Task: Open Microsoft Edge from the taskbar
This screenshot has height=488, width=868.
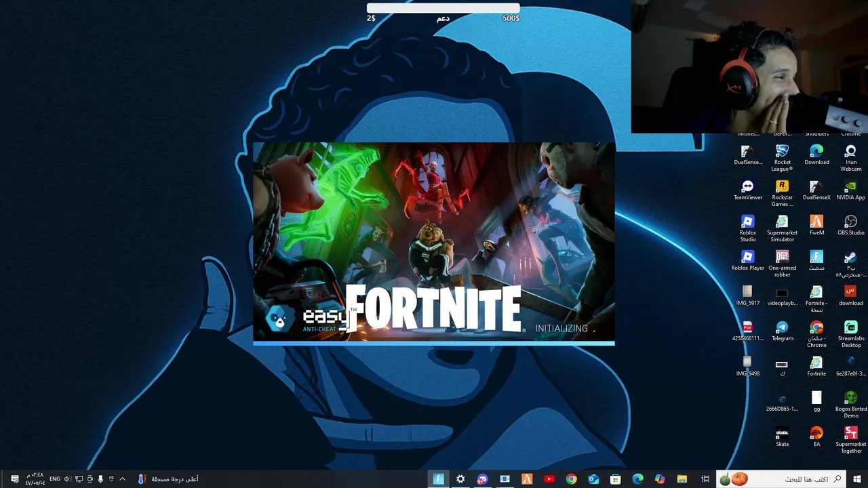Action: (637, 479)
